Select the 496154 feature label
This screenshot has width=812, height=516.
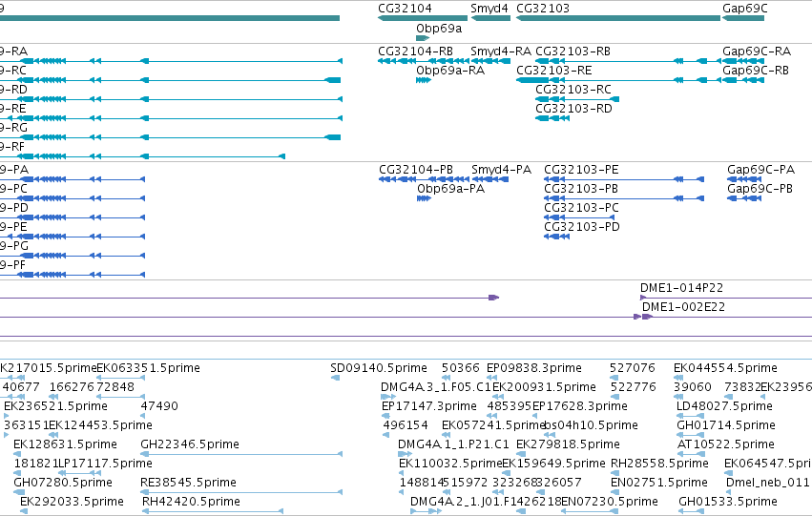[406, 425]
